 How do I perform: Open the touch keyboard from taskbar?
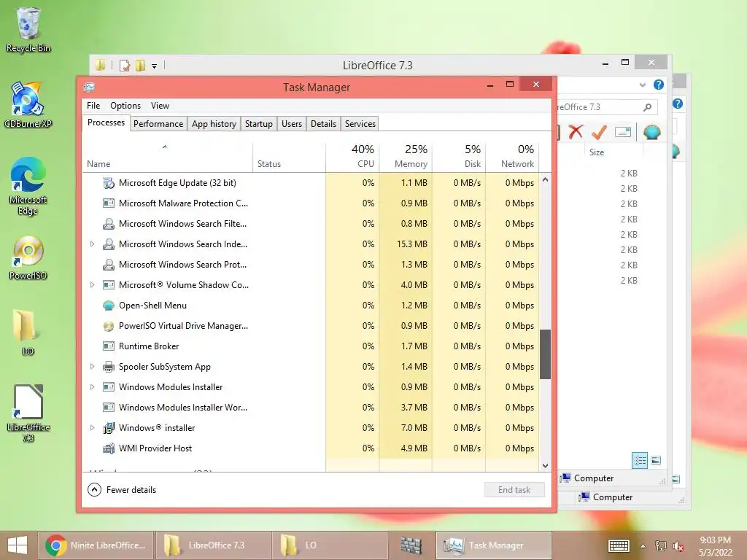(619, 545)
